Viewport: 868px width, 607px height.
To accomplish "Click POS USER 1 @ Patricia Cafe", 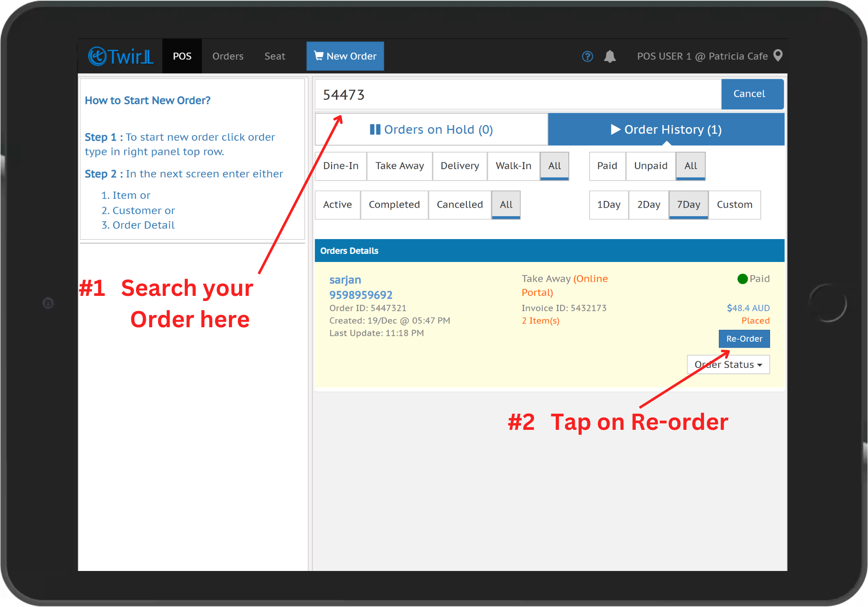I will (x=702, y=56).
